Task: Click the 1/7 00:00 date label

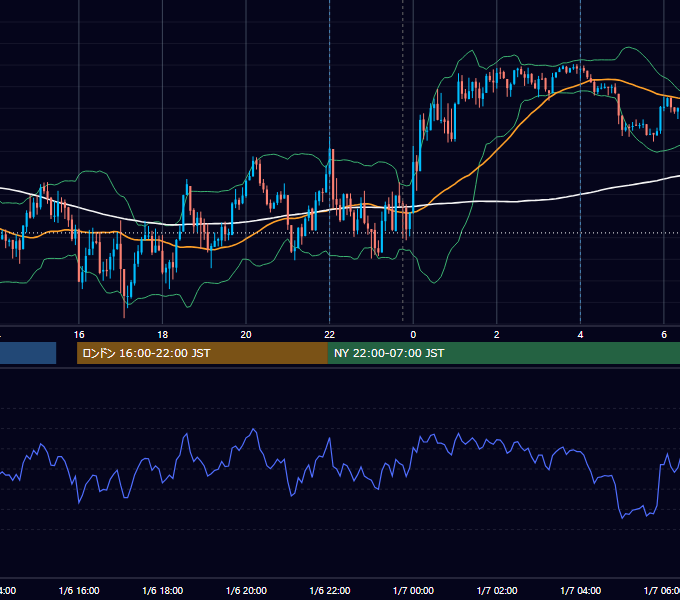Action: 413,590
